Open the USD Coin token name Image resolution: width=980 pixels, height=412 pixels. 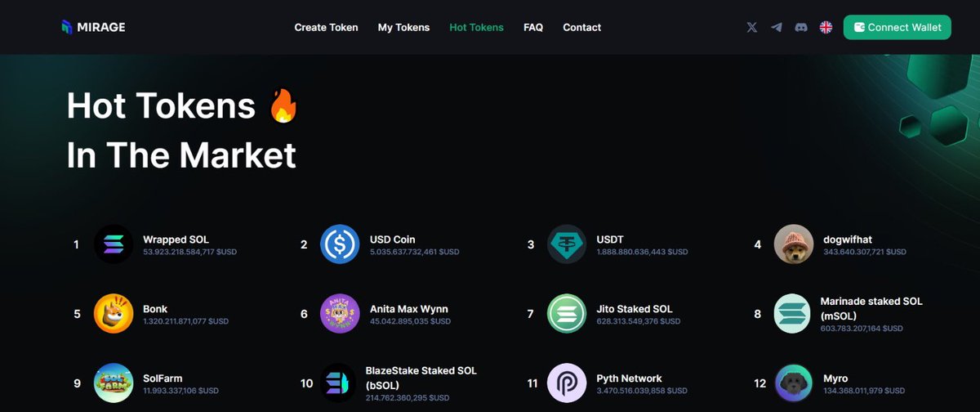[393, 240]
